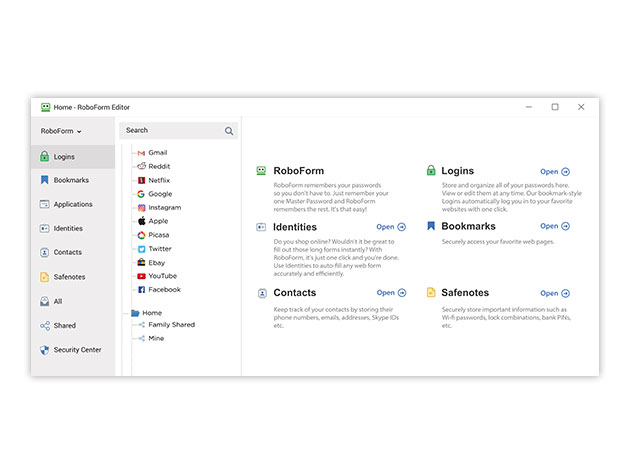
Task: Show All items label in sidebar
Action: 58,301
